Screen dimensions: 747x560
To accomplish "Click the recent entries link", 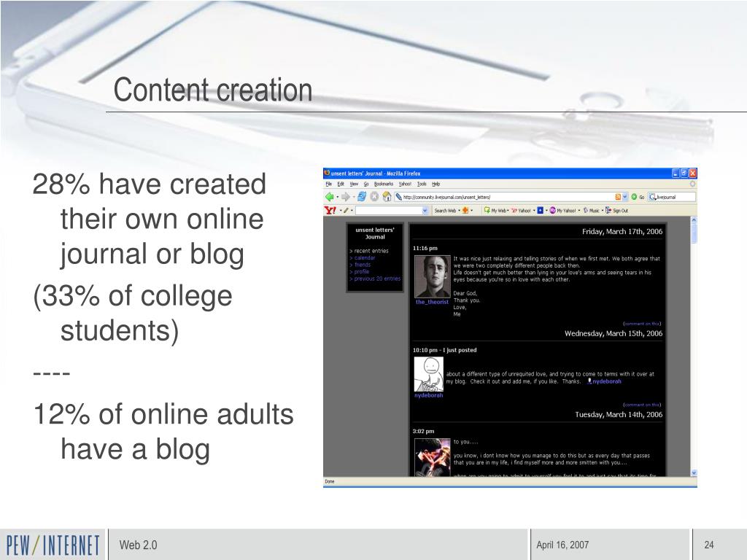I will point(371,251).
